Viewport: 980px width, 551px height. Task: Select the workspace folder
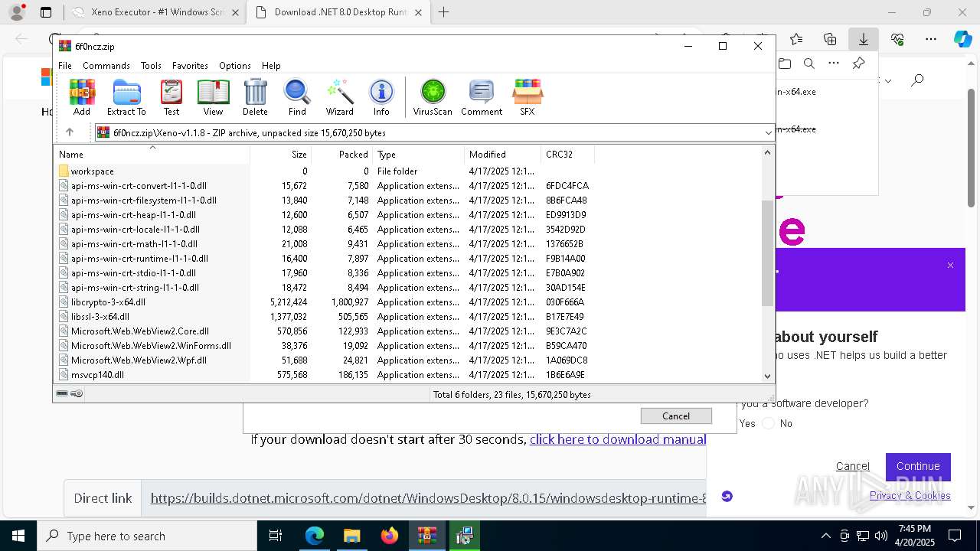(x=92, y=171)
